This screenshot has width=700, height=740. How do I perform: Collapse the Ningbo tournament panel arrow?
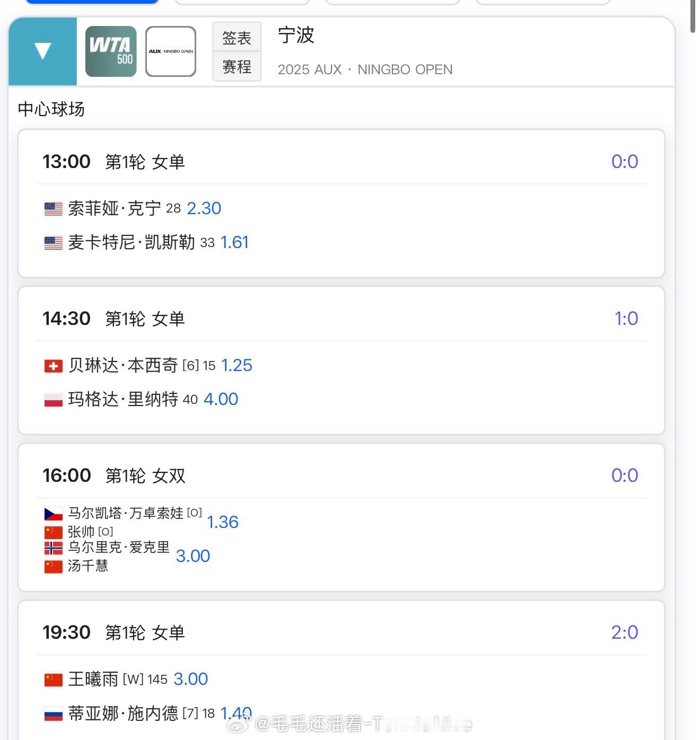[x=42, y=51]
